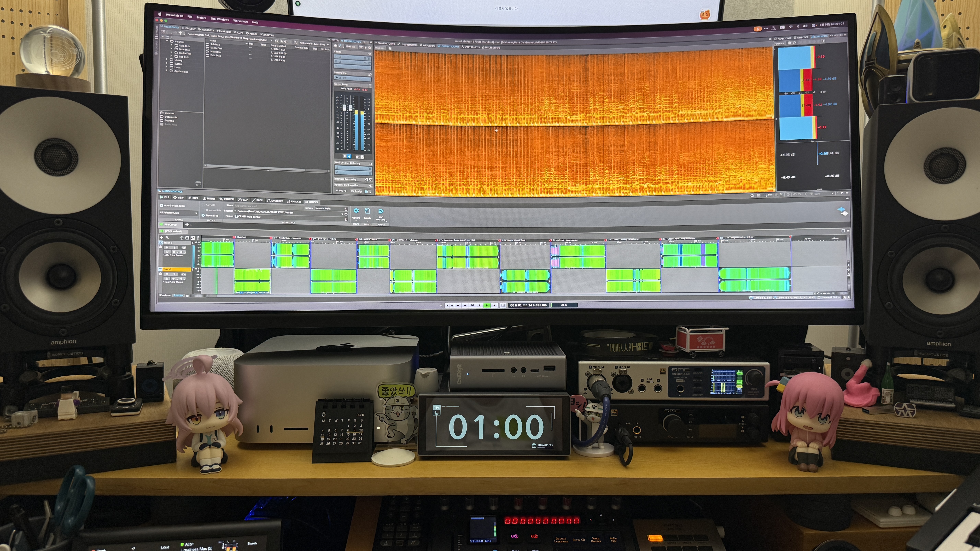Solo Track 1 with its S button
Image resolution: width=980 pixels, height=551 pixels.
click(175, 248)
